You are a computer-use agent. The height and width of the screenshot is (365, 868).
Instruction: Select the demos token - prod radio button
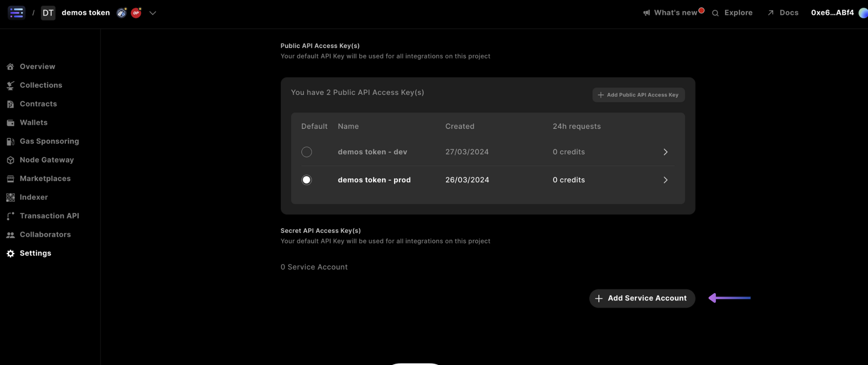pyautogui.click(x=306, y=180)
